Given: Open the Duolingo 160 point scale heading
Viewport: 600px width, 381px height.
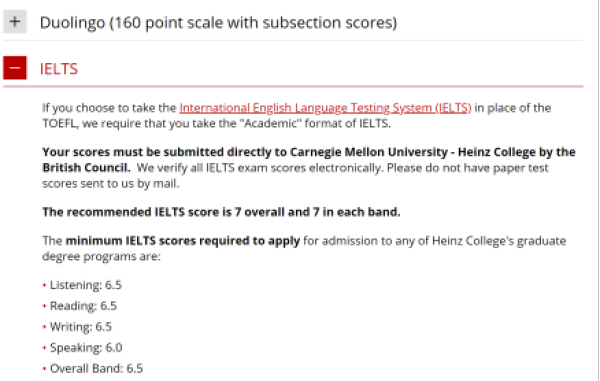Looking at the screenshot, I should (218, 23).
